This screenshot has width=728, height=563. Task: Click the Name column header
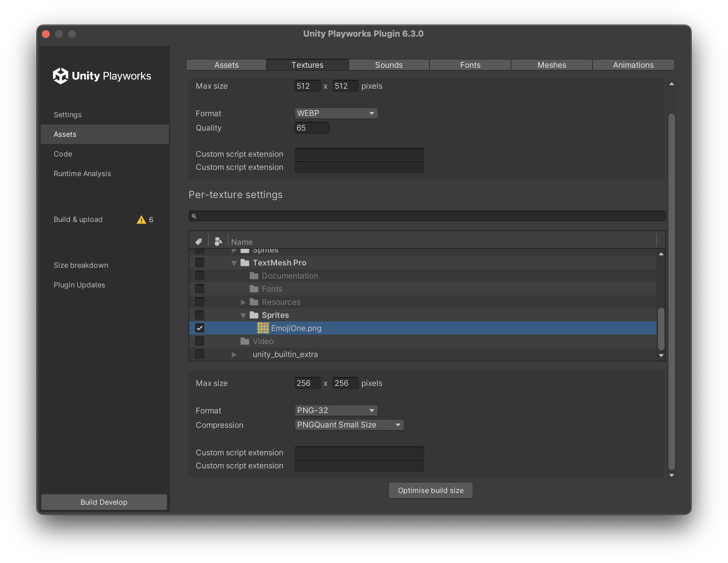[242, 242]
